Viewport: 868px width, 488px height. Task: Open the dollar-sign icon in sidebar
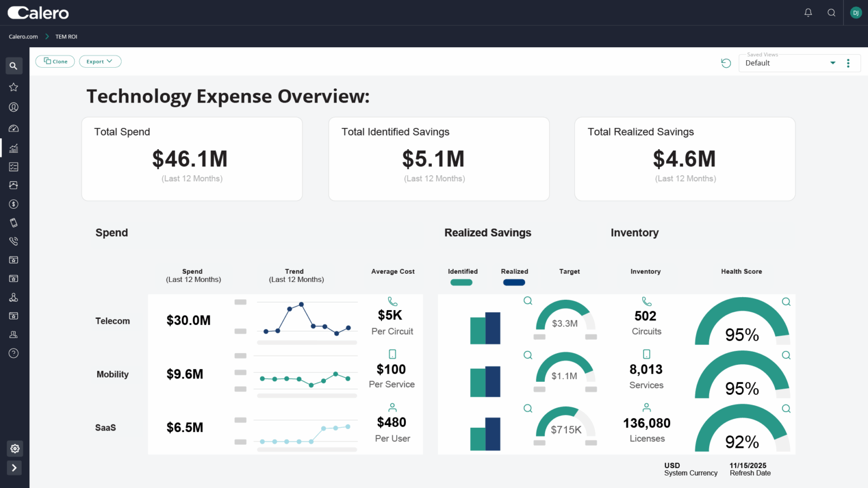14,204
